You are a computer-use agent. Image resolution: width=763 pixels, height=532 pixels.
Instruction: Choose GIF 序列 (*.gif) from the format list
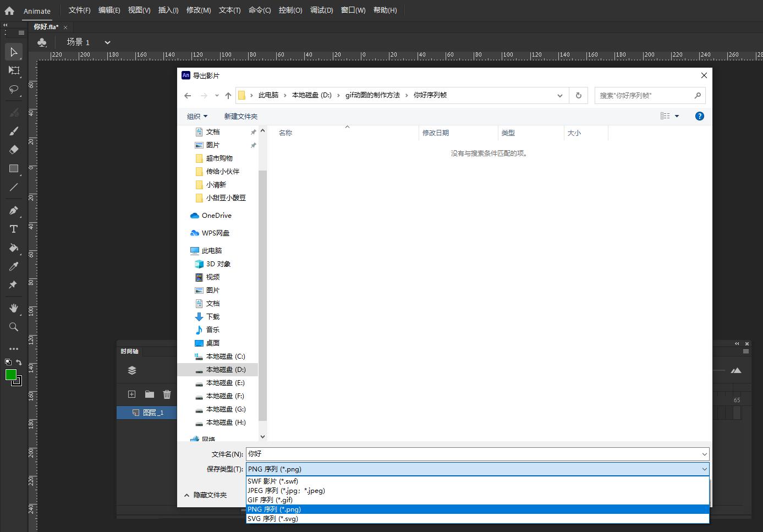tap(269, 500)
